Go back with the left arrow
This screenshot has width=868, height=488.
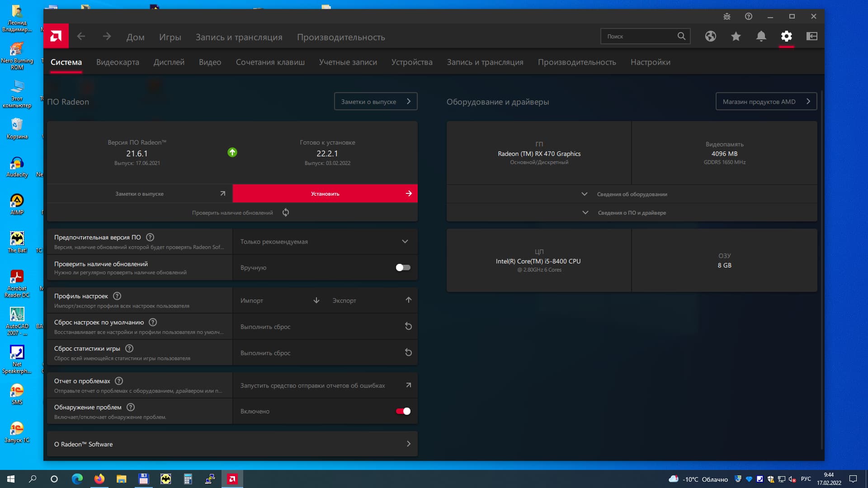coord(81,36)
